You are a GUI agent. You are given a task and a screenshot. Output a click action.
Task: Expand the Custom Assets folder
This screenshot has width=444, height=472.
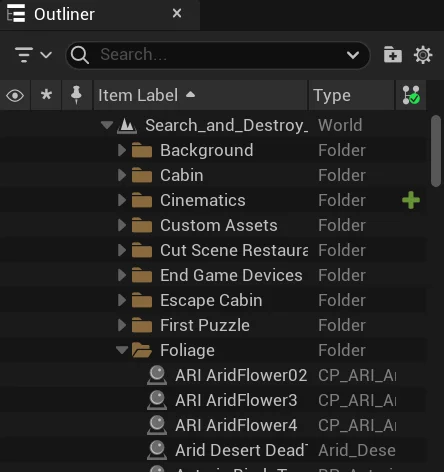[122, 225]
